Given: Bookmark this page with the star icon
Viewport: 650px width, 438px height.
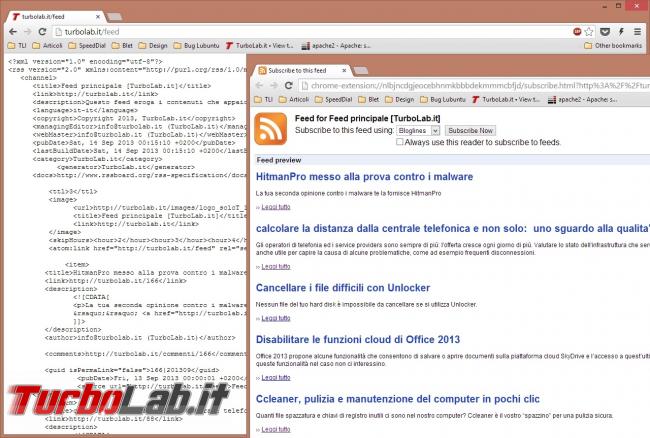Looking at the screenshot, I should point(589,31).
